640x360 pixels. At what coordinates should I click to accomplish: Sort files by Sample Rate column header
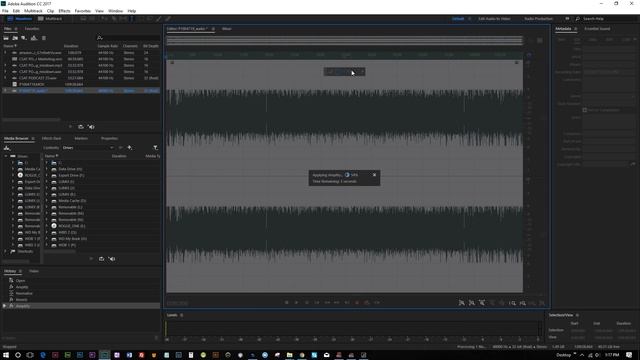click(108, 46)
